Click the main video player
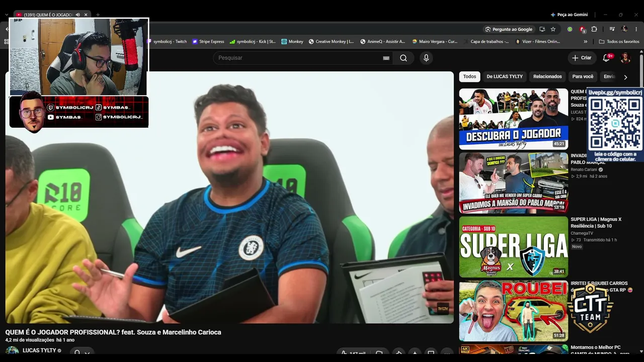The image size is (644, 362). (x=229, y=197)
